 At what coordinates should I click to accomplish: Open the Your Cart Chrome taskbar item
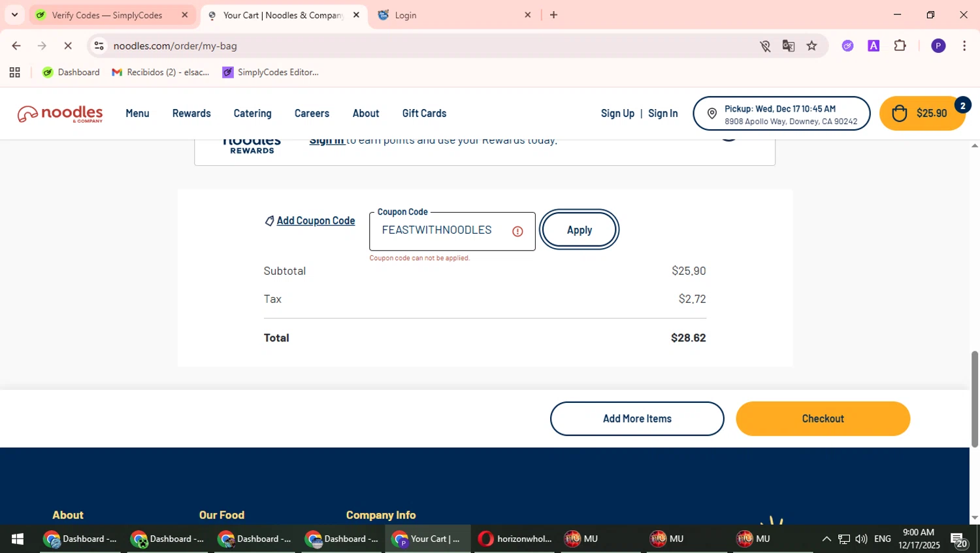tap(427, 539)
